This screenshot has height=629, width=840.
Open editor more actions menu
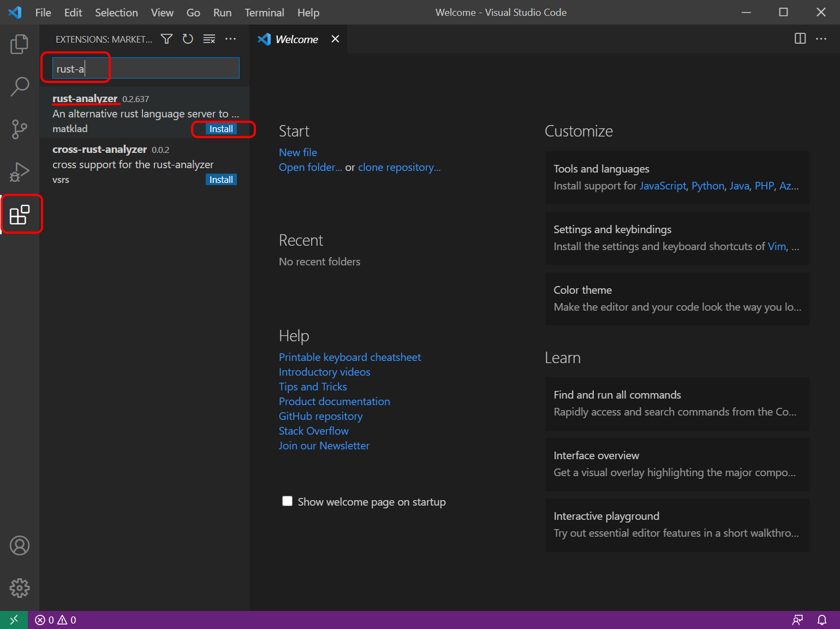[x=821, y=39]
